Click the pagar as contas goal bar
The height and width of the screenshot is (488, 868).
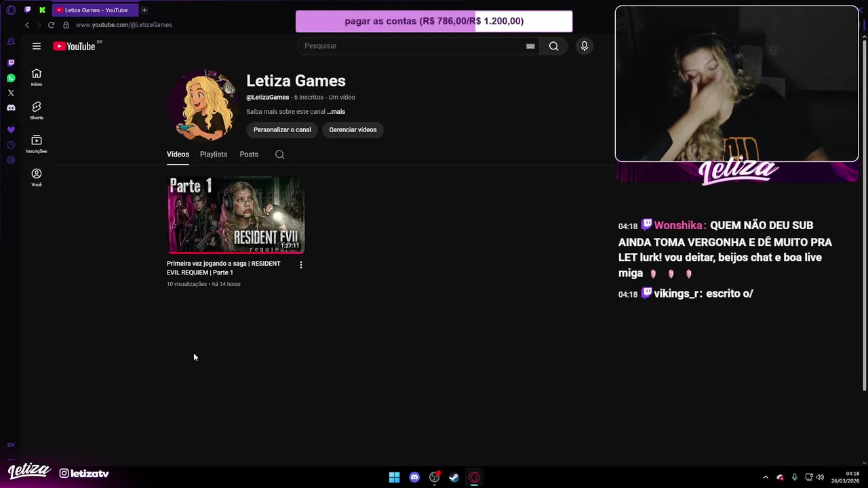pos(434,21)
